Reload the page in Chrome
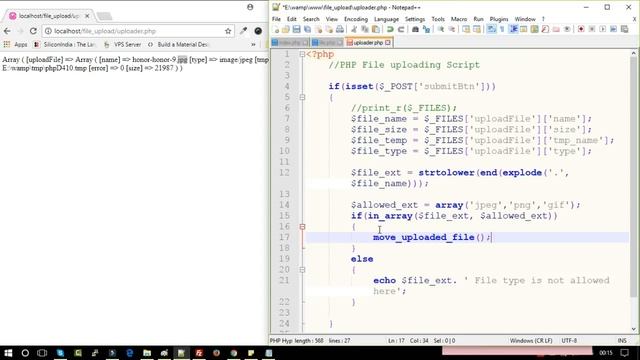The height and width of the screenshot is (360, 640). click(33, 31)
